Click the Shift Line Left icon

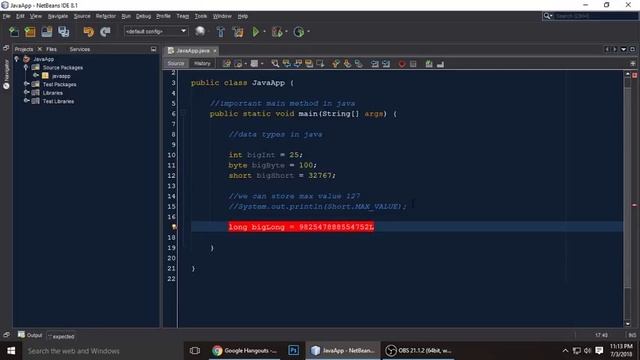(374, 64)
